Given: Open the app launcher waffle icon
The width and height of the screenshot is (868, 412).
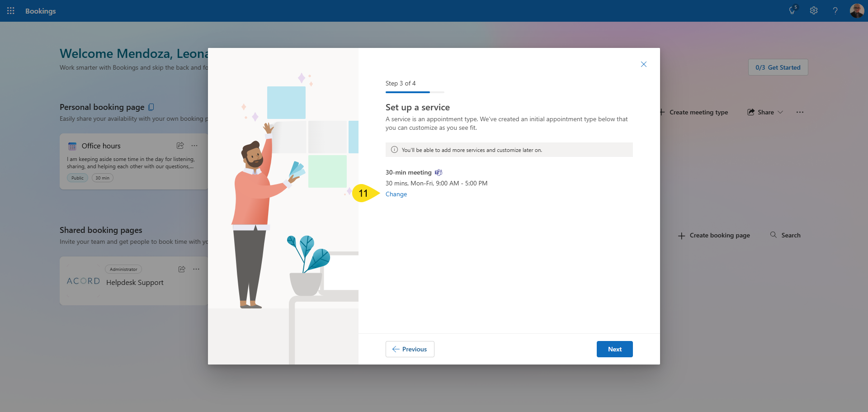Looking at the screenshot, I should (x=11, y=11).
